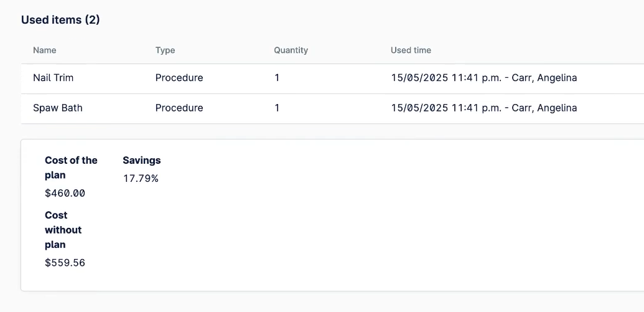
Task: Click Nail Trim used time entry
Action: tap(483, 78)
